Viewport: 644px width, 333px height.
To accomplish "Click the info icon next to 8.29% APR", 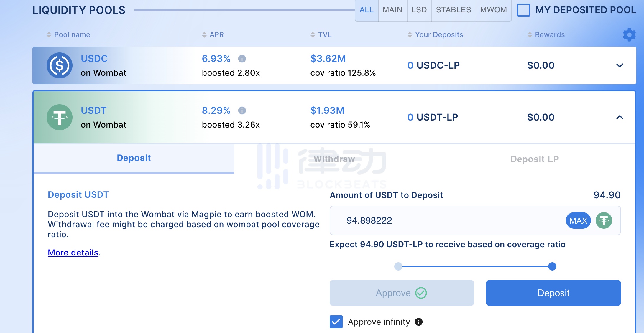I will coord(242,111).
